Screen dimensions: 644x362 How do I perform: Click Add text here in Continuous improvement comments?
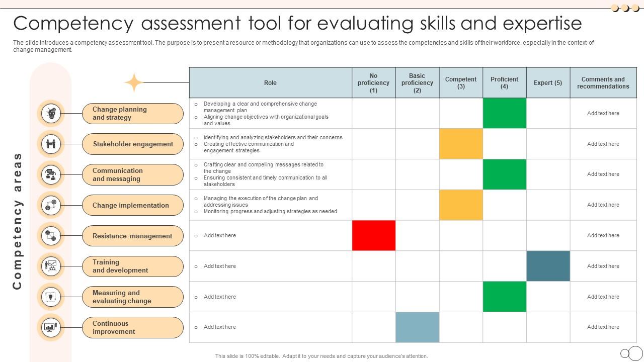[x=603, y=327]
